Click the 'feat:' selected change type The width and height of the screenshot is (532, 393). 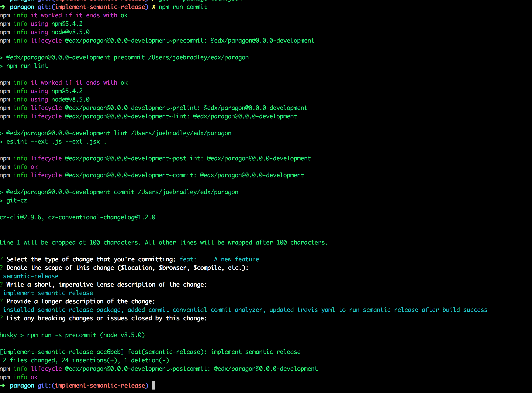tap(188, 259)
